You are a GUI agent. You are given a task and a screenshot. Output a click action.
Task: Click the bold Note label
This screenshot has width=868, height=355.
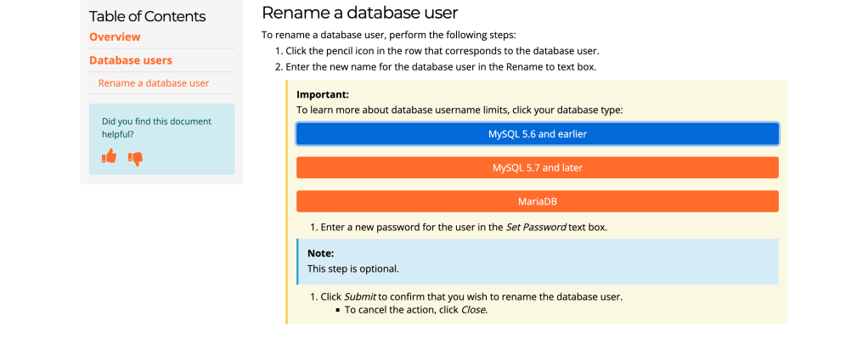[320, 253]
